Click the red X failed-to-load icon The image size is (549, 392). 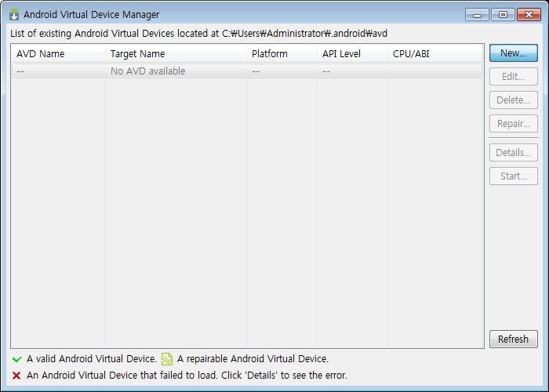16,376
